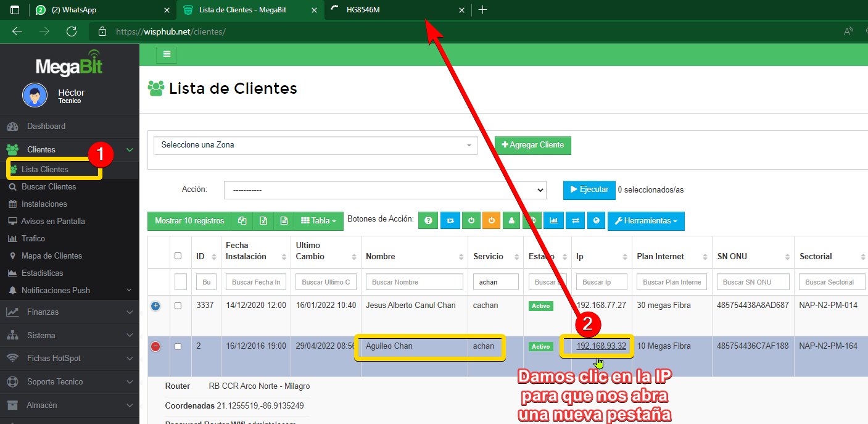This screenshot has width=868, height=424.
Task: Expand the Sistema sidebar section
Action: point(69,335)
